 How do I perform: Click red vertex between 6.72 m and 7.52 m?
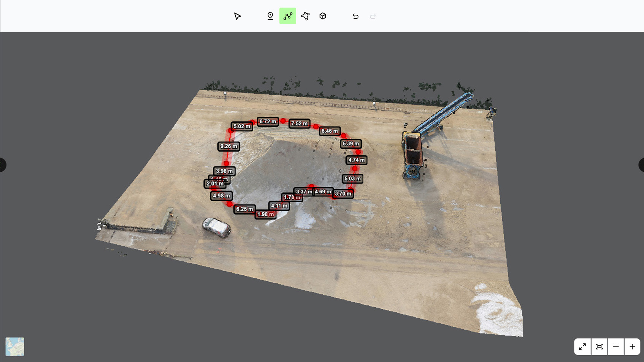coord(283,121)
